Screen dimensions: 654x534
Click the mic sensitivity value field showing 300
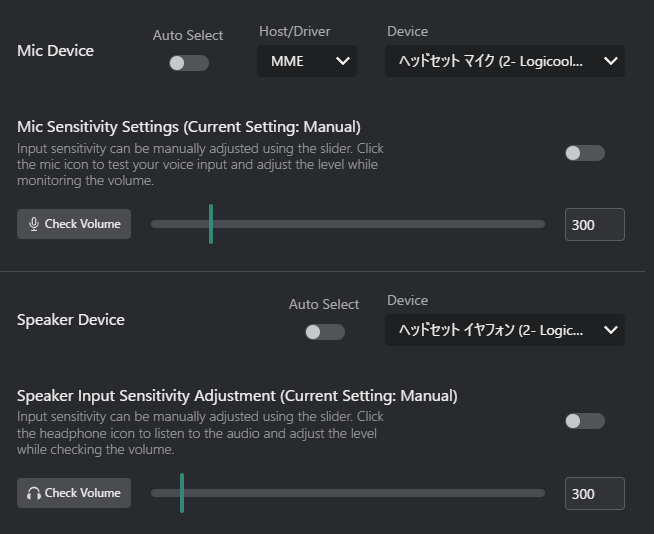[595, 224]
